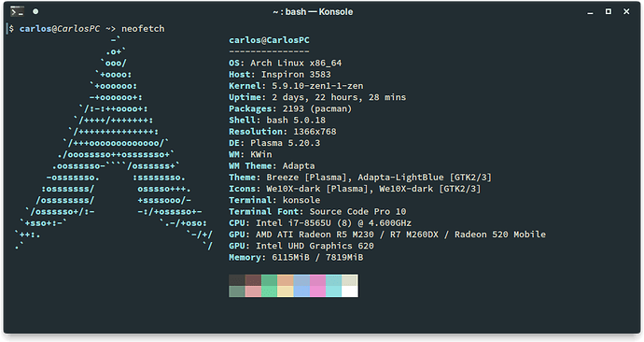Click the Uptime '2 days, 22 hours, 28 mins' line
The image size is (644, 342).
coord(317,97)
